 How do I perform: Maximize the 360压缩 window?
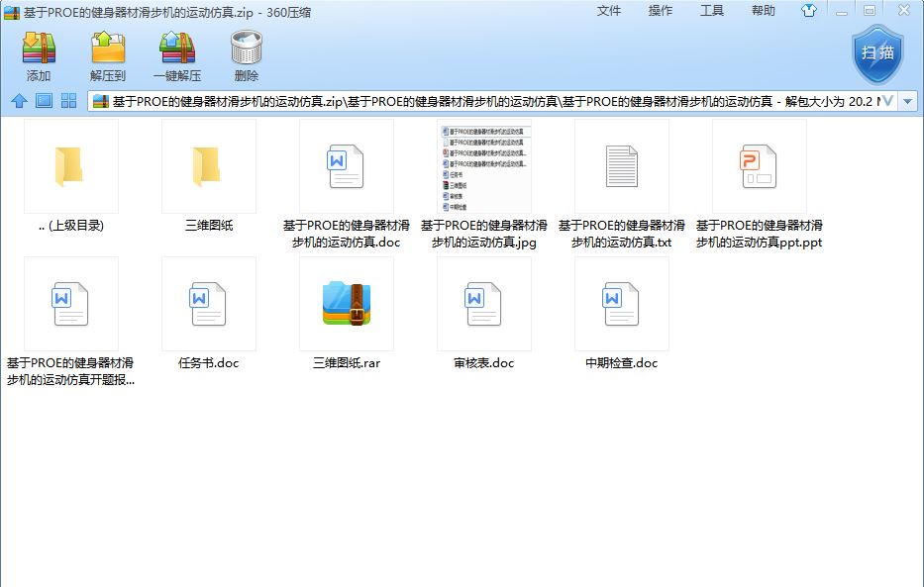(870, 11)
